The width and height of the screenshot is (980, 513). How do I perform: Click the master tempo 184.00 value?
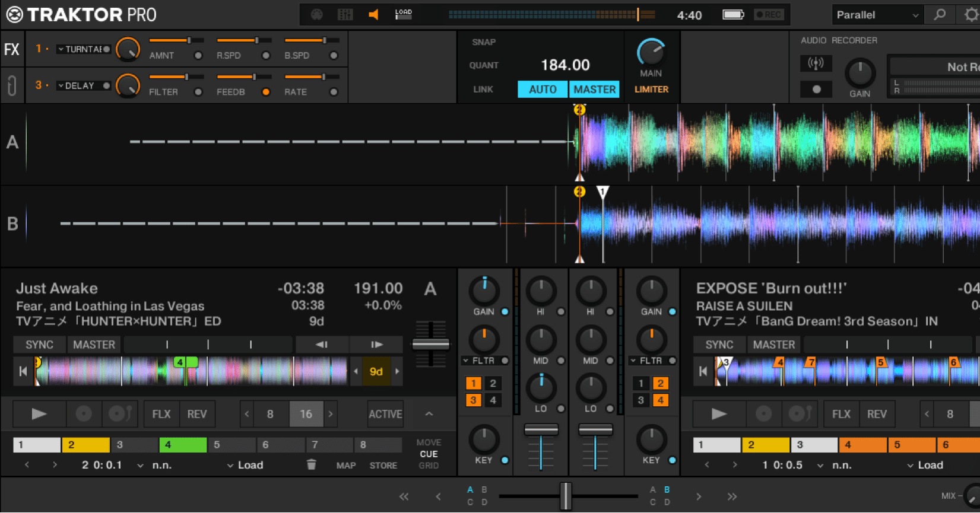tap(565, 65)
